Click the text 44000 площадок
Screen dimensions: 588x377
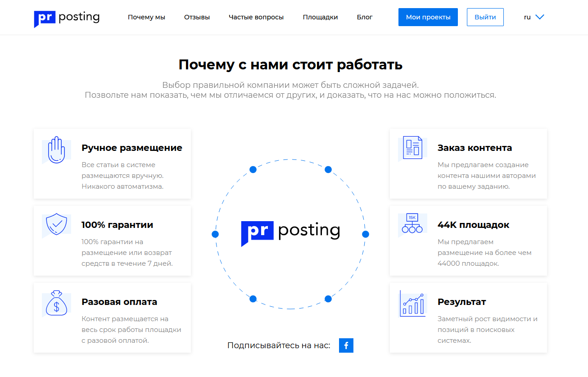tap(468, 263)
